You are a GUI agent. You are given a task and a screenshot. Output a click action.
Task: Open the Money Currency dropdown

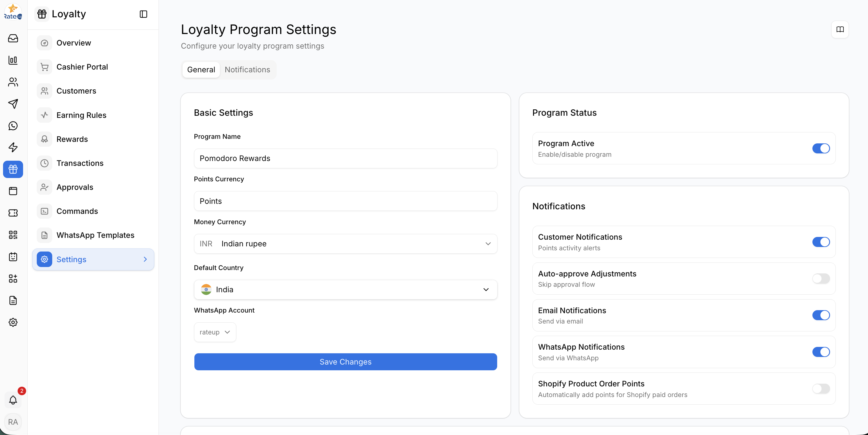[x=345, y=244]
